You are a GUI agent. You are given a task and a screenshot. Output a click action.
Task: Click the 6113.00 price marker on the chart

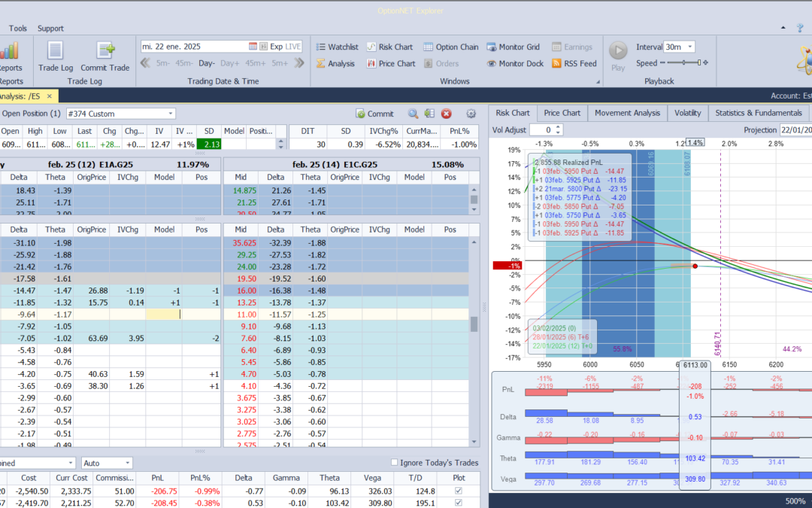tap(695, 365)
